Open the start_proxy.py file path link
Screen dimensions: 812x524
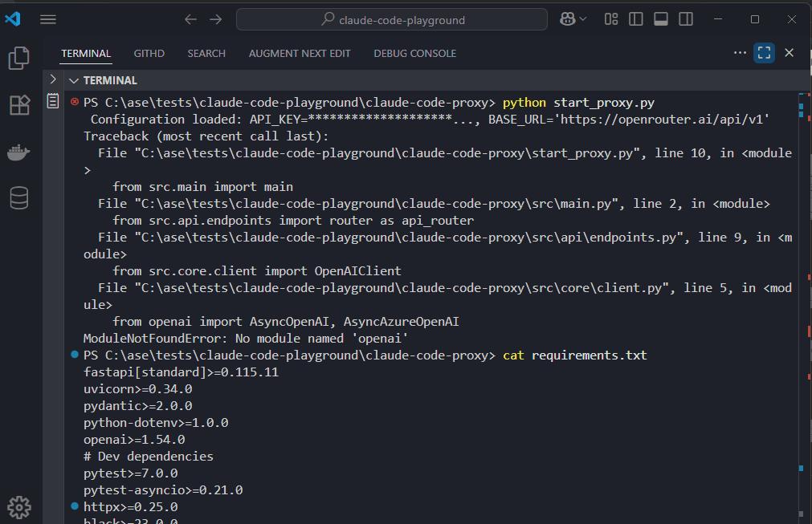coord(387,153)
